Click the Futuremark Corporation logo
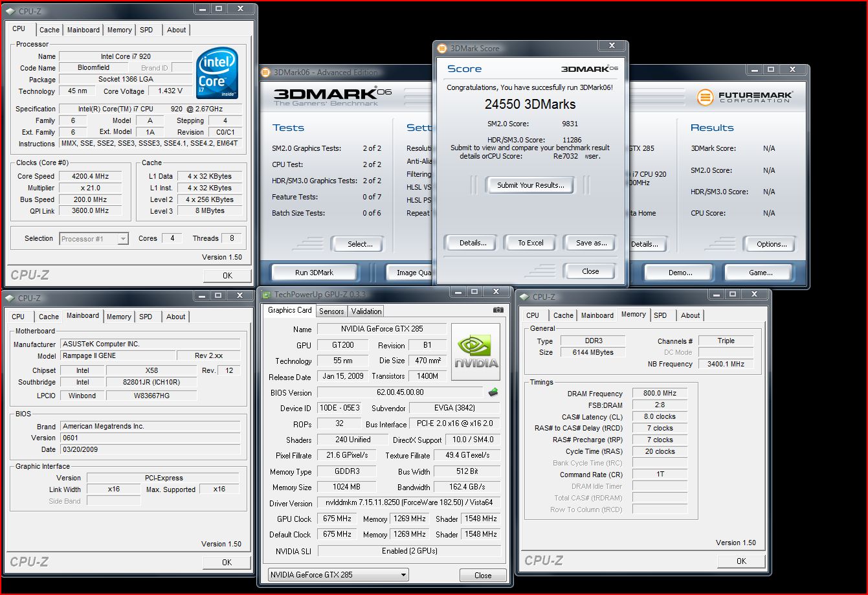This screenshot has height=595, width=868. [744, 97]
